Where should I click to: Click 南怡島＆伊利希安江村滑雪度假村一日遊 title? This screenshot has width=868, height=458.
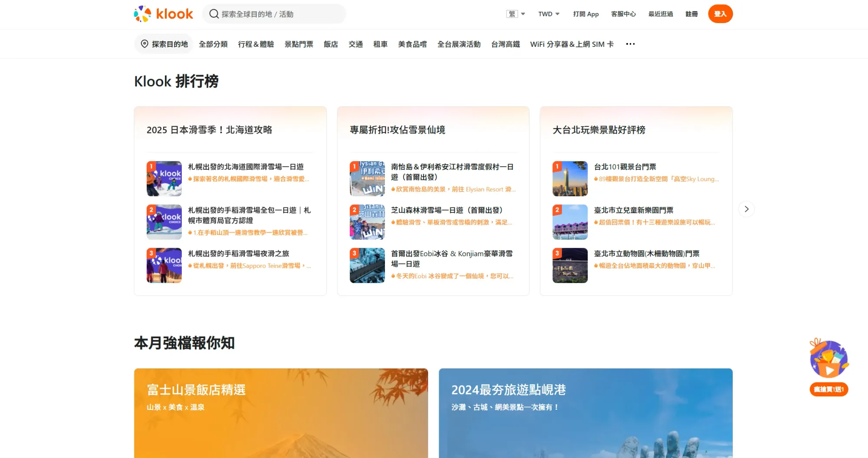[452, 172]
